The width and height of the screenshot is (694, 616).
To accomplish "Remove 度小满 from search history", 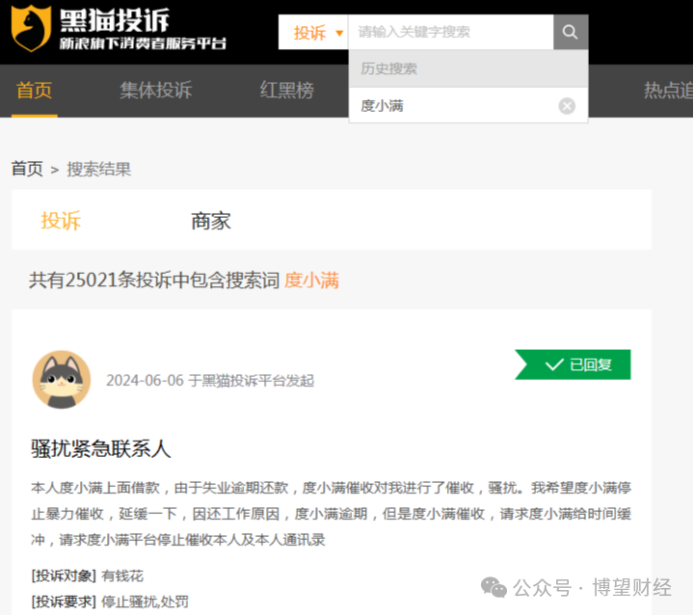I will point(567,106).
